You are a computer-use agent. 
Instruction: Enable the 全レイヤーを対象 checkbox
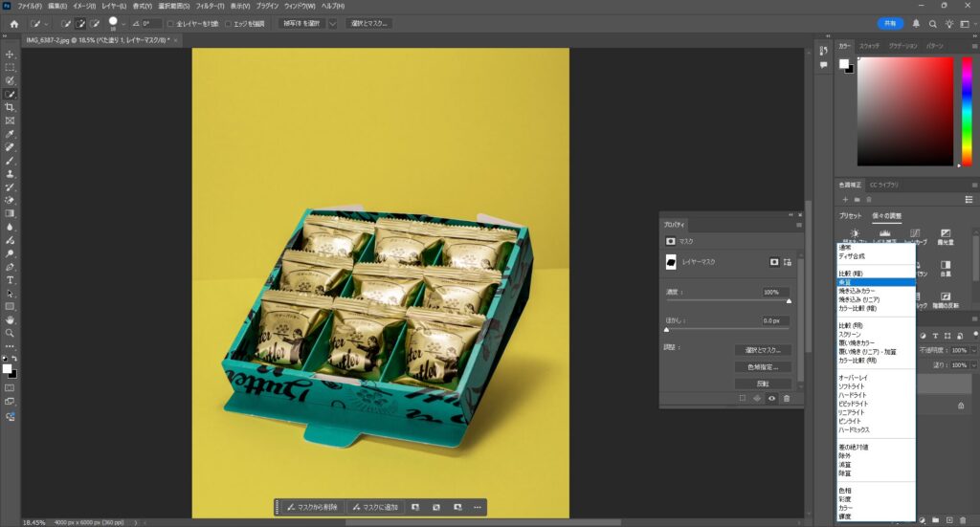pyautogui.click(x=170, y=24)
